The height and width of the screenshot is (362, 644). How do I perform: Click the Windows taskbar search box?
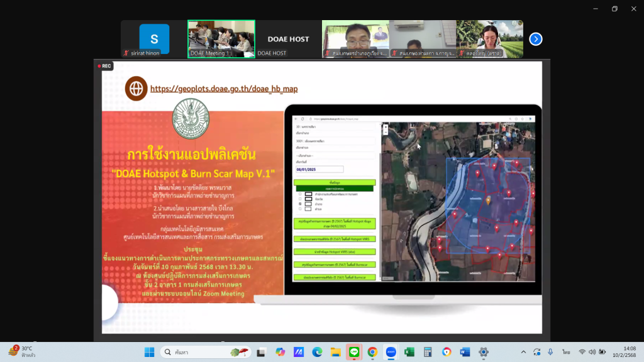pos(206,352)
